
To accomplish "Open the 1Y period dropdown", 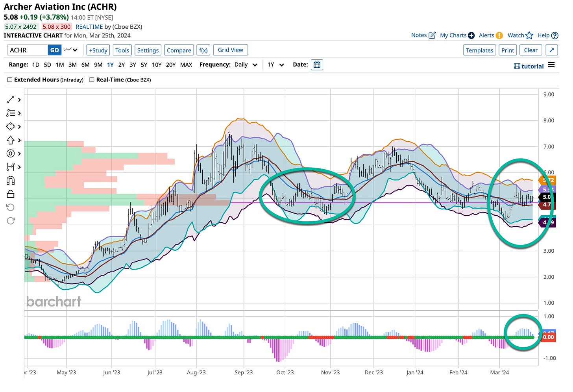I will (x=276, y=65).
